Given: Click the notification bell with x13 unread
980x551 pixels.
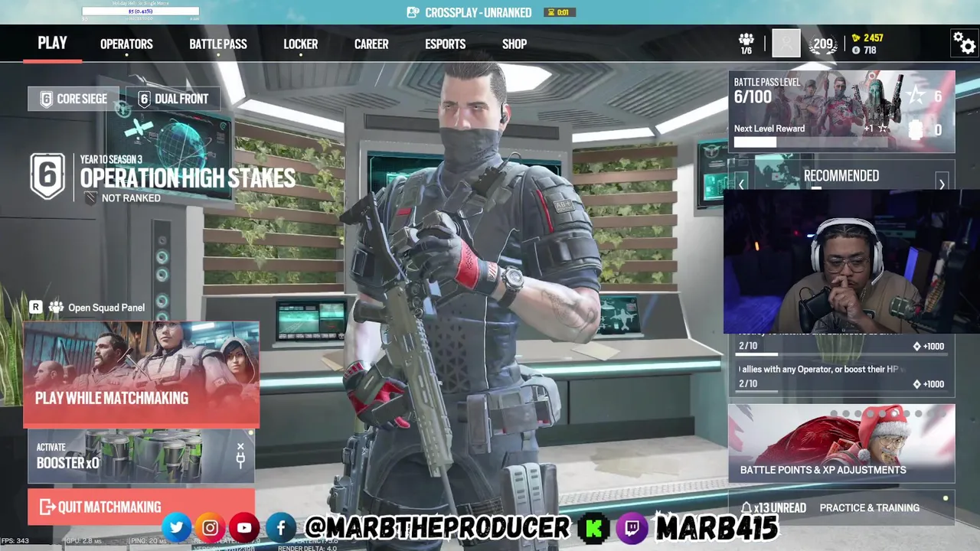Looking at the screenshot, I should (x=746, y=508).
